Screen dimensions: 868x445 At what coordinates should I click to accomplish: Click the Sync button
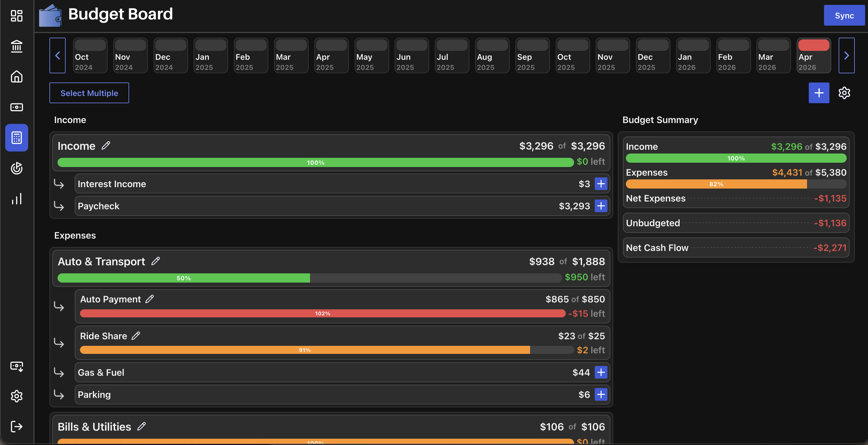point(844,16)
